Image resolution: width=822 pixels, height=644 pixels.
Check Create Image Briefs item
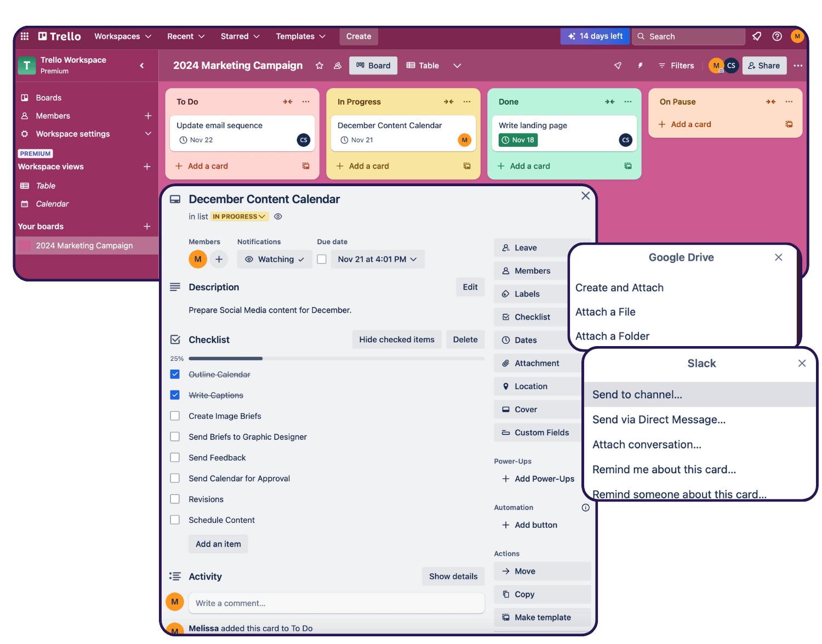(175, 416)
